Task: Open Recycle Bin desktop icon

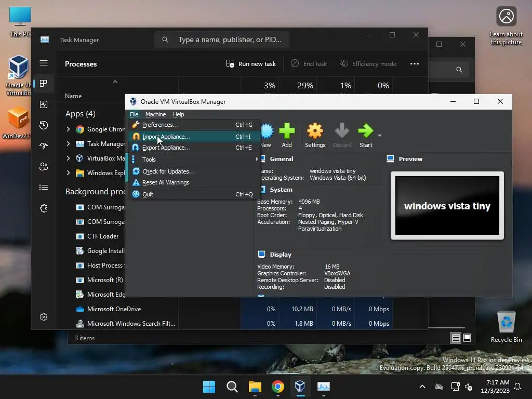Action: pos(506,327)
